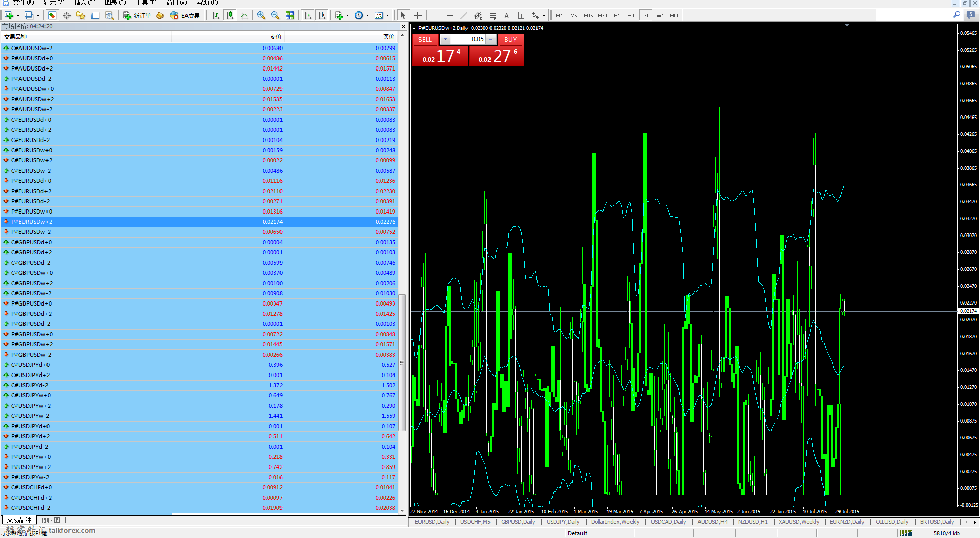Select the crosshair tool
The height and width of the screenshot is (538, 980).
tap(417, 15)
